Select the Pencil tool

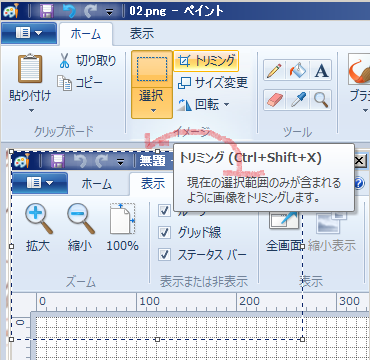(x=274, y=71)
